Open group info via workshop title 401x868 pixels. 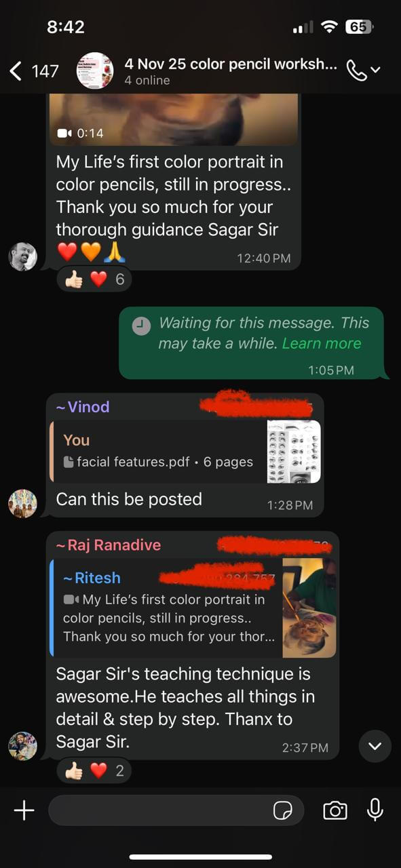coord(230,64)
